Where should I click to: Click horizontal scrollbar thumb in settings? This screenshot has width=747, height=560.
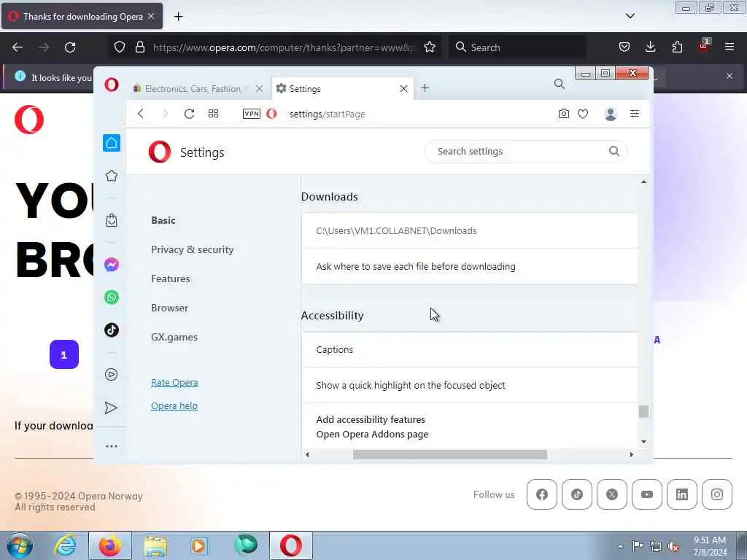(449, 455)
